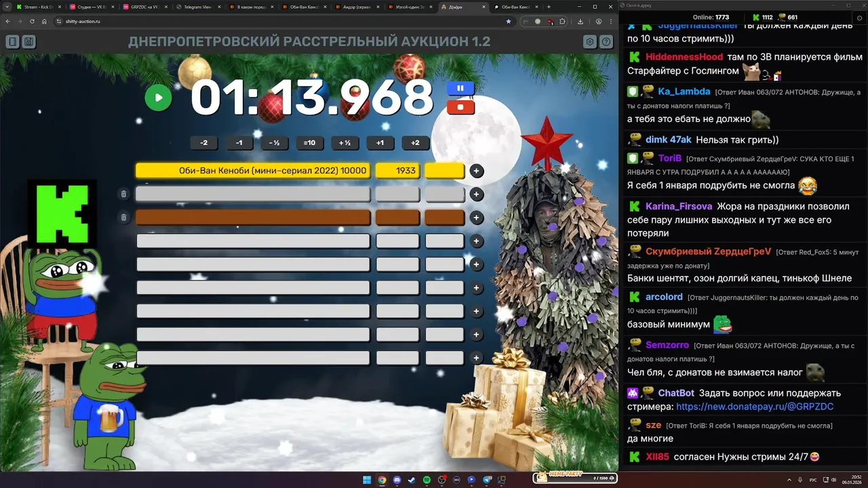
Task: Click the XII85 username in chat
Action: 658,457
